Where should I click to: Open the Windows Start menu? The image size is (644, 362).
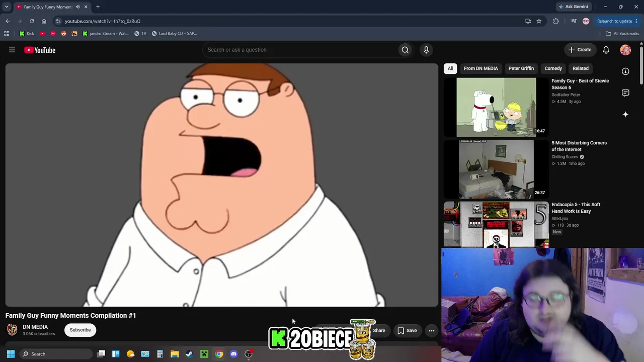click(x=11, y=354)
